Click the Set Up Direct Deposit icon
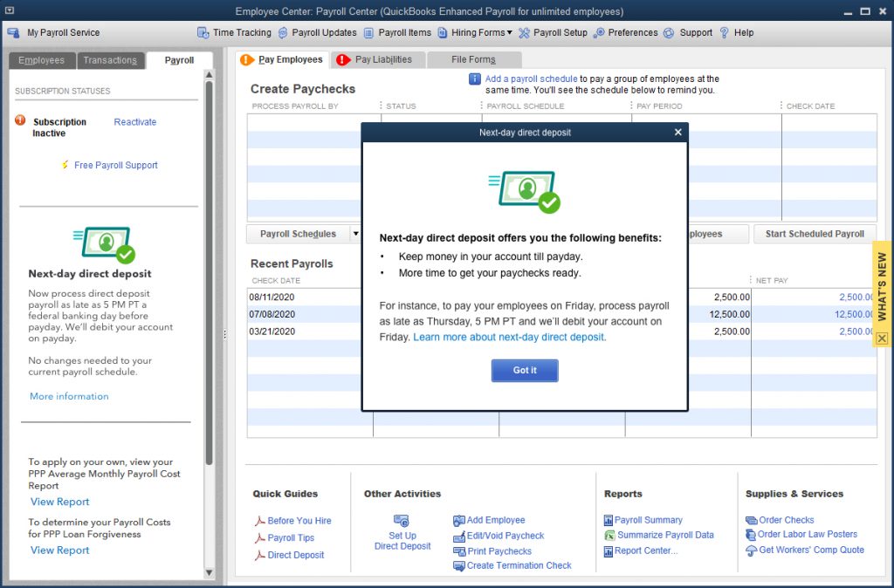The height and width of the screenshot is (588, 894). pos(402,521)
